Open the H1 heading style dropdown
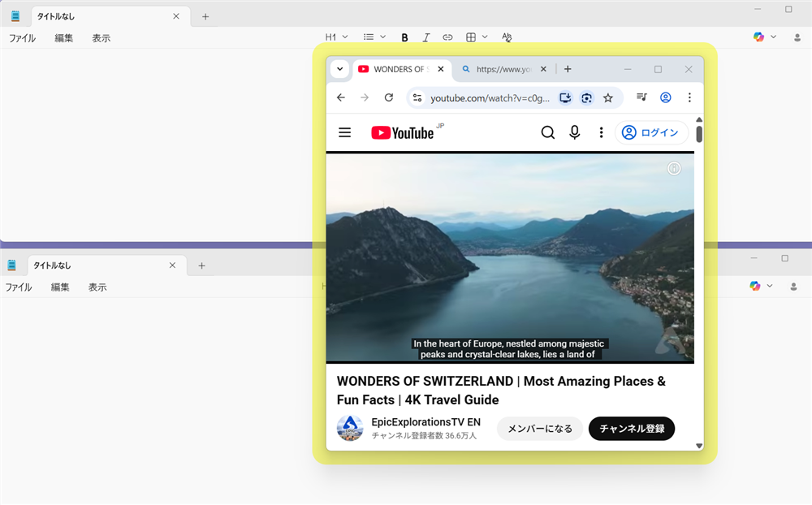 tap(335, 37)
